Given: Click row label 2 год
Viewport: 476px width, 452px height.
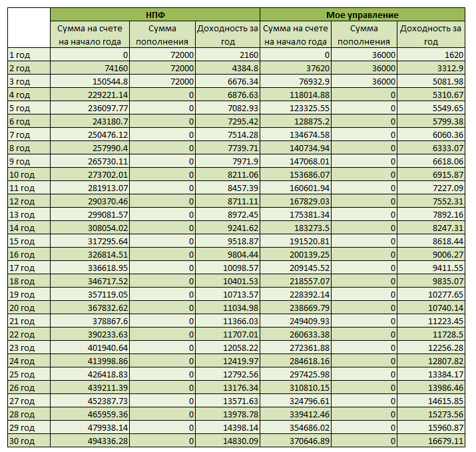Looking at the screenshot, I should (29, 68).
